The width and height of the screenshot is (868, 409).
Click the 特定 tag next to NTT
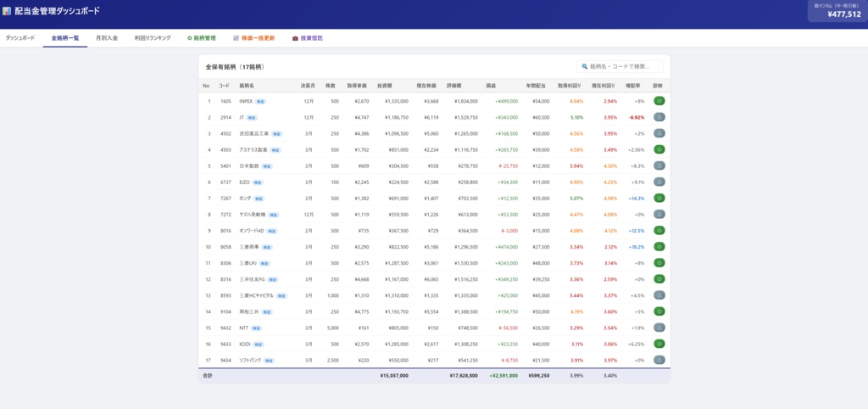coord(256,328)
